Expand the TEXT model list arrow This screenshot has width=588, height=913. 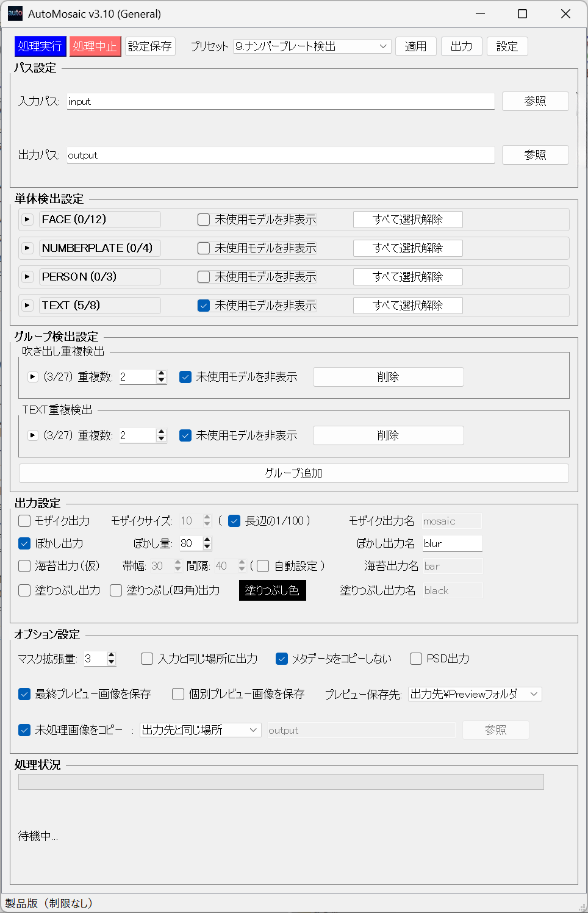tap(27, 306)
